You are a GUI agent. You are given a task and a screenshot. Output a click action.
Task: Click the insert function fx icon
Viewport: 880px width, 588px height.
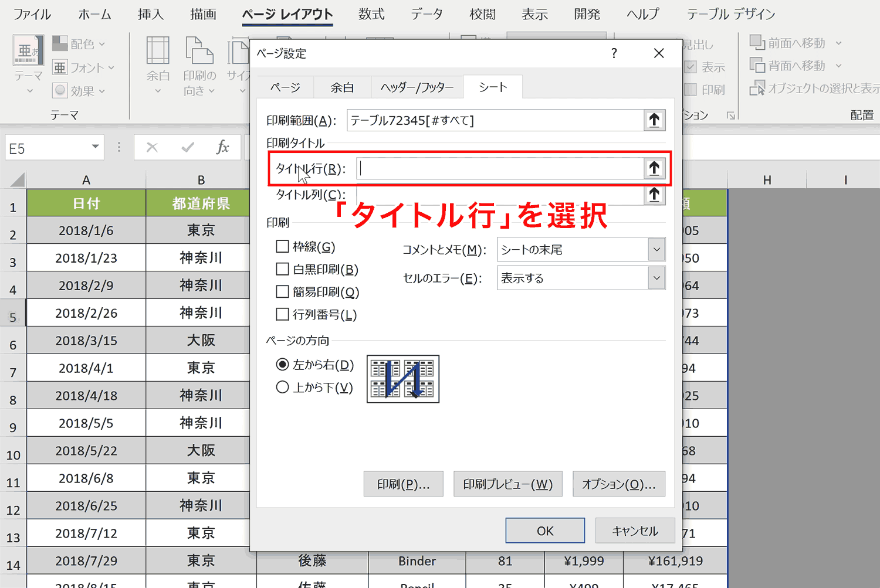coord(223,147)
